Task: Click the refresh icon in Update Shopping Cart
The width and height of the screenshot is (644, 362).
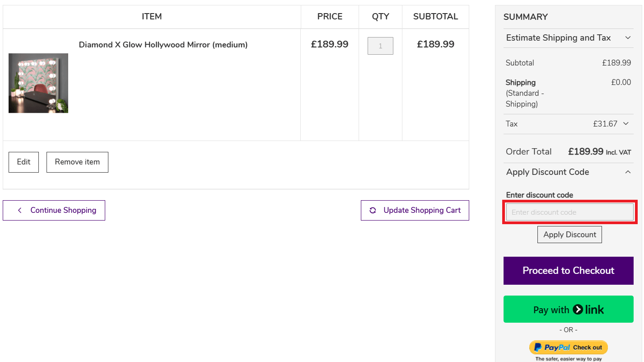Action: click(x=373, y=210)
